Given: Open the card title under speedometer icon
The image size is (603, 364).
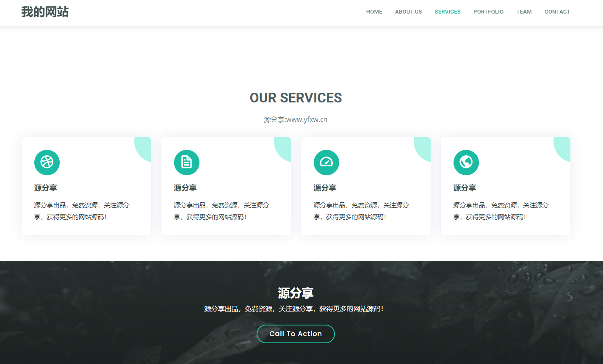Looking at the screenshot, I should click(x=325, y=188).
